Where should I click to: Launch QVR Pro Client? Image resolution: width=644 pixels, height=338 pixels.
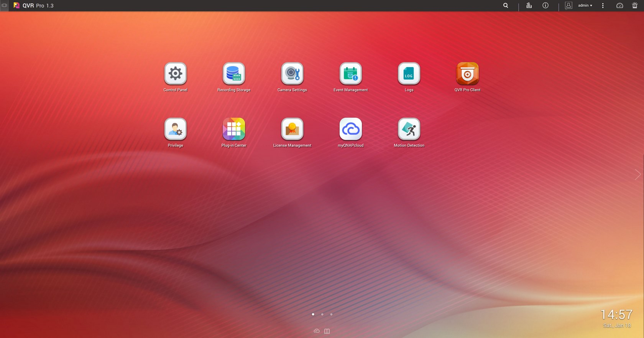pos(467,74)
